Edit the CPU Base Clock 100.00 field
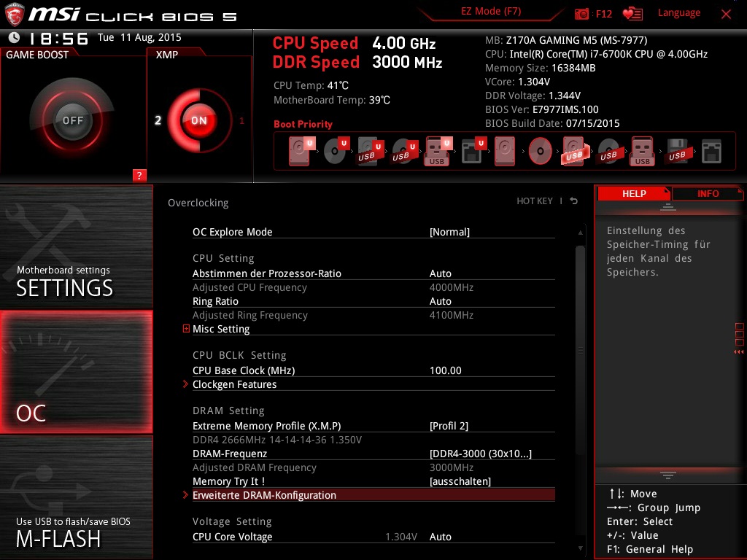Viewport: 747px width, 560px height. click(x=446, y=370)
